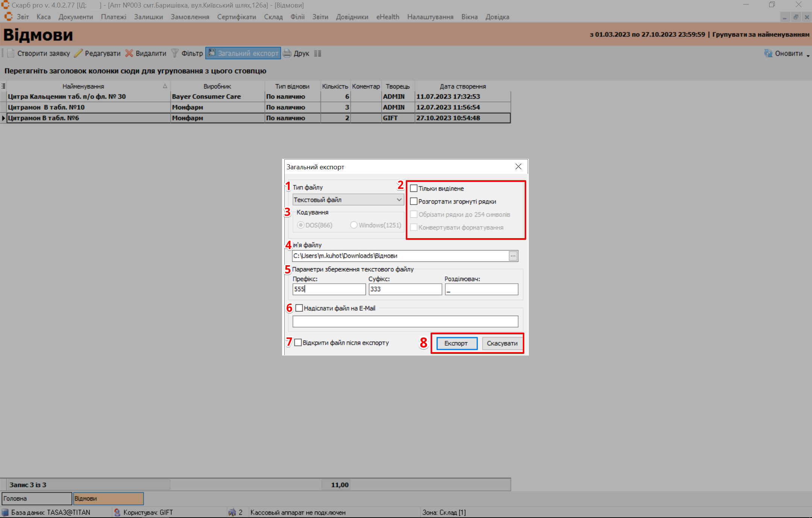Click the column layout icon after Print

tap(318, 53)
